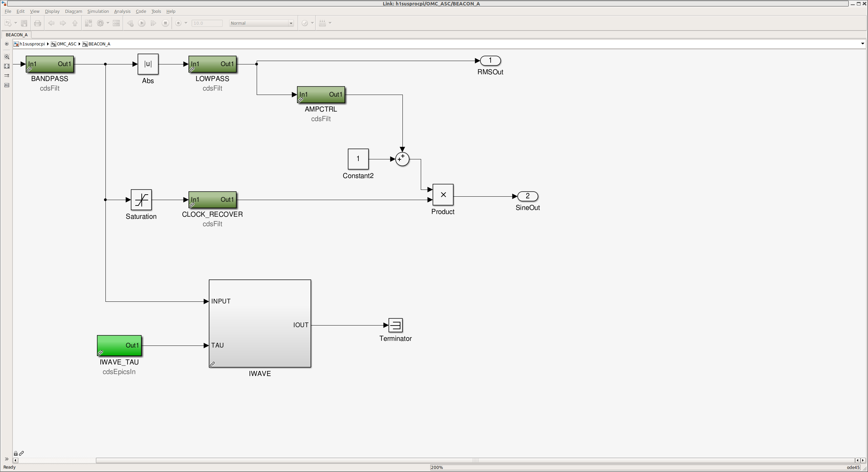The image size is (868, 472).
Task: Click the Step Forward simulation button
Action: click(154, 23)
